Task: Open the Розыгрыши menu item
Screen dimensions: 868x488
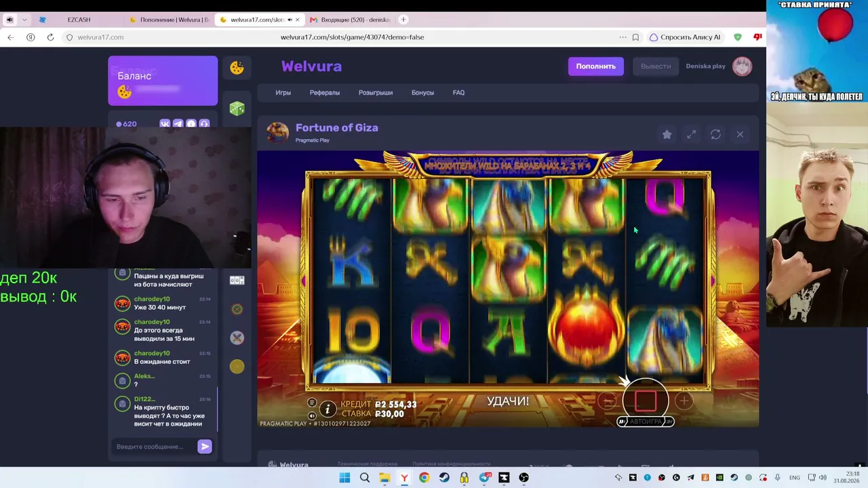Action: tap(376, 92)
